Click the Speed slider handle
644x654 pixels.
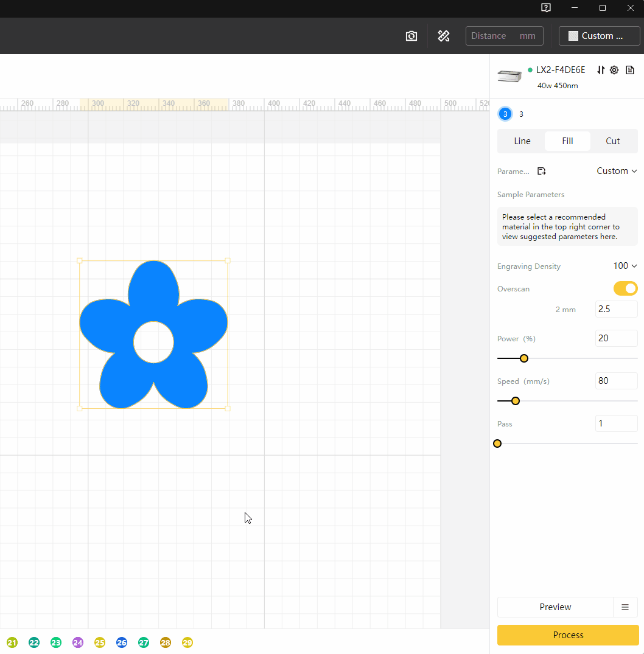[x=516, y=401]
